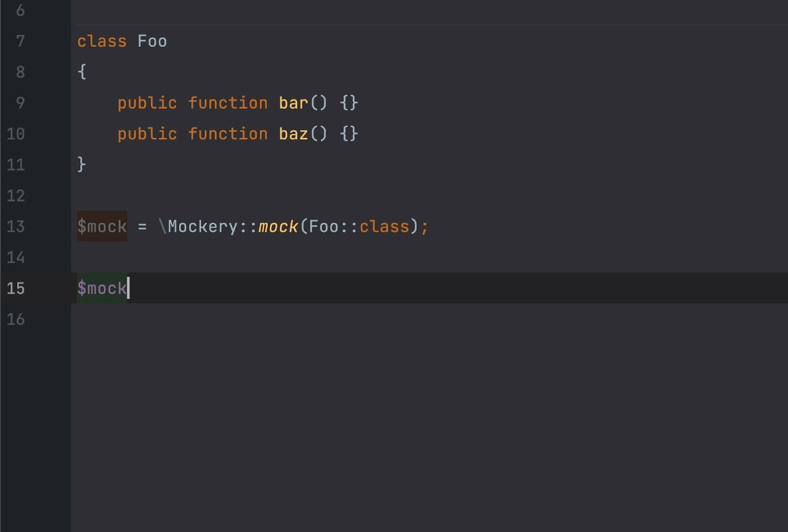Click empty line 14 in the editor

pos(197,258)
